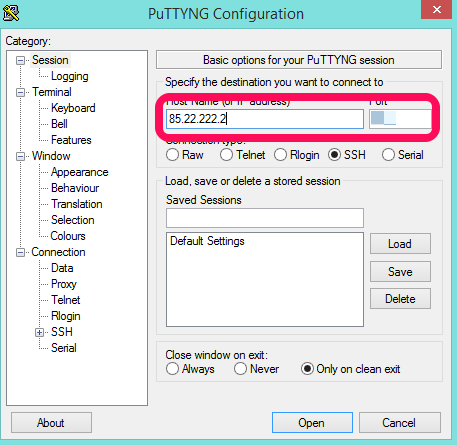Select Telnet connection type
457x445 pixels.
coord(226,155)
